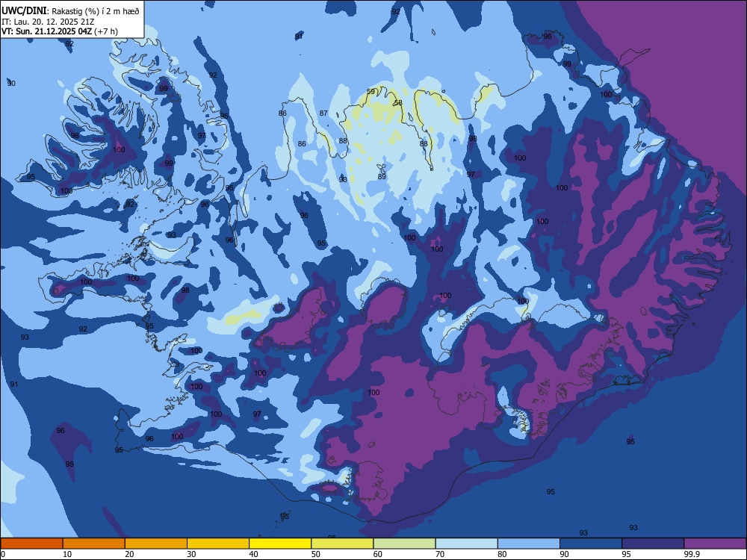Select the 58 humidity value on the map
Screen dimensions: 747x560
click(x=398, y=102)
